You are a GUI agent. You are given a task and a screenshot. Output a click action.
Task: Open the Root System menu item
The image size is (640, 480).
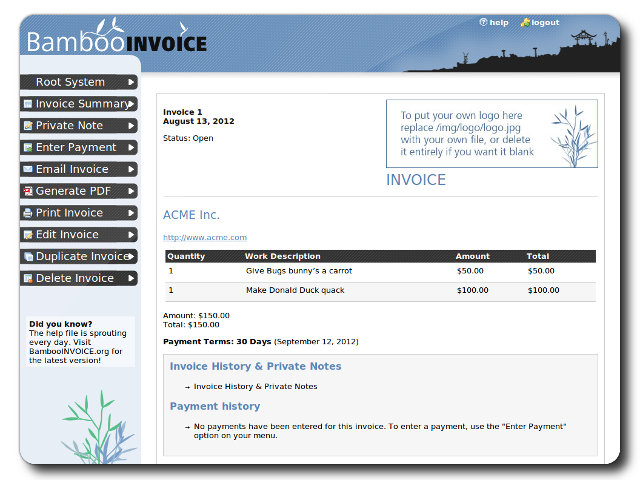(x=70, y=82)
